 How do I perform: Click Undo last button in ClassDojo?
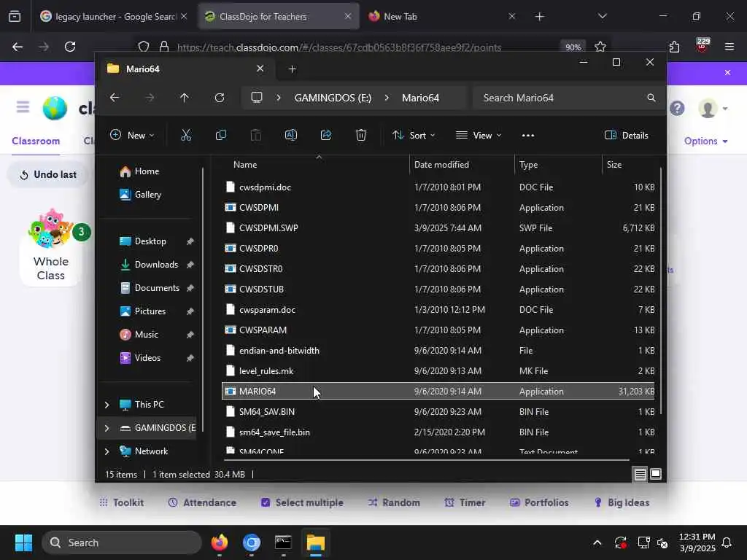(48, 175)
